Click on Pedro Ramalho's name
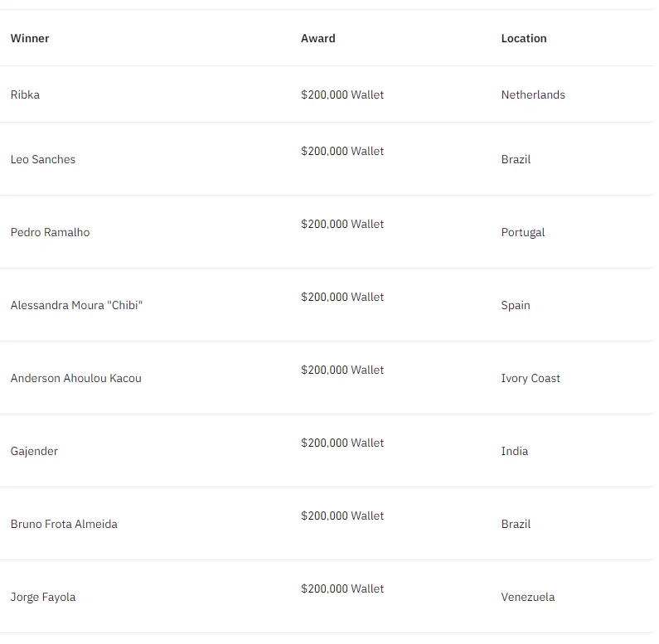 [50, 232]
